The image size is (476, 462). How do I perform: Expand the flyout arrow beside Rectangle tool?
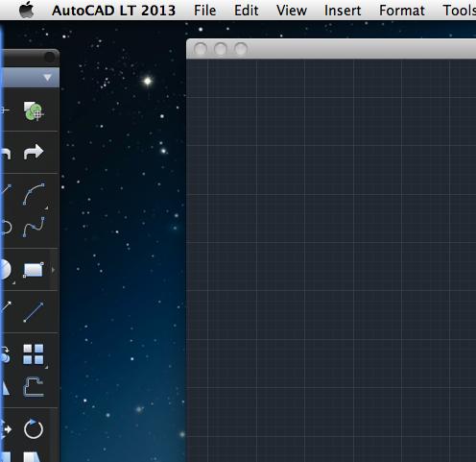pyautogui.click(x=53, y=270)
